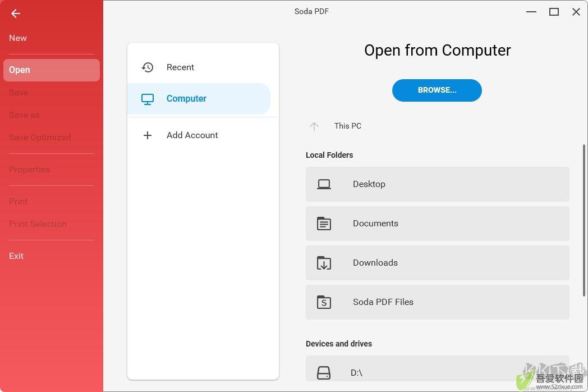
Task: Click the plus icon for Add Account
Action: point(148,135)
